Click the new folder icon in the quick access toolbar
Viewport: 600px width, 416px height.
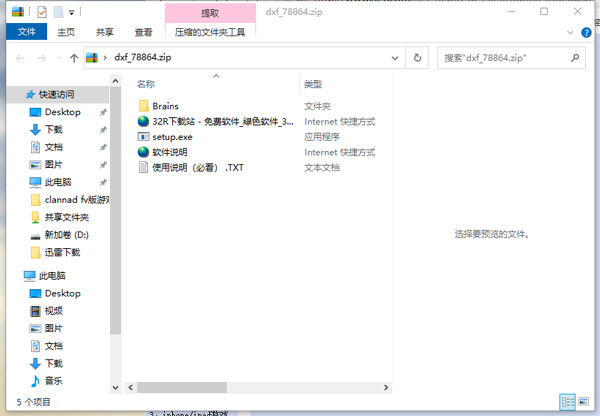coord(58,12)
